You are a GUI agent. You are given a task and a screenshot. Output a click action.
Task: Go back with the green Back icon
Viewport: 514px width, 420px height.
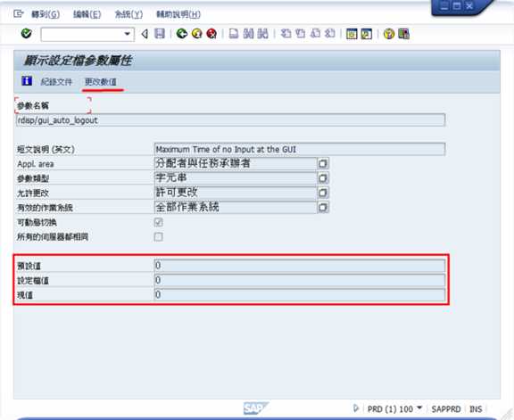coord(182,33)
